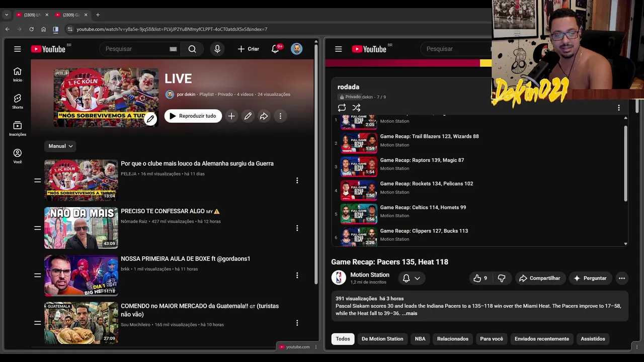Screen dimensions: 644x362
Task: Open NÃO DÁ MAIS thumbnail 43:09
Action: click(81, 228)
